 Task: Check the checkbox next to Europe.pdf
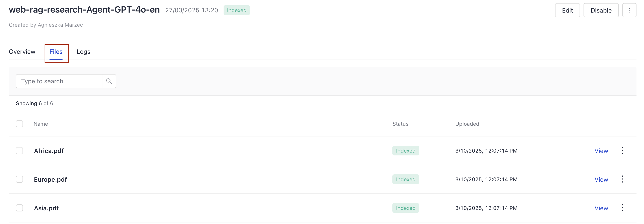[x=19, y=179]
